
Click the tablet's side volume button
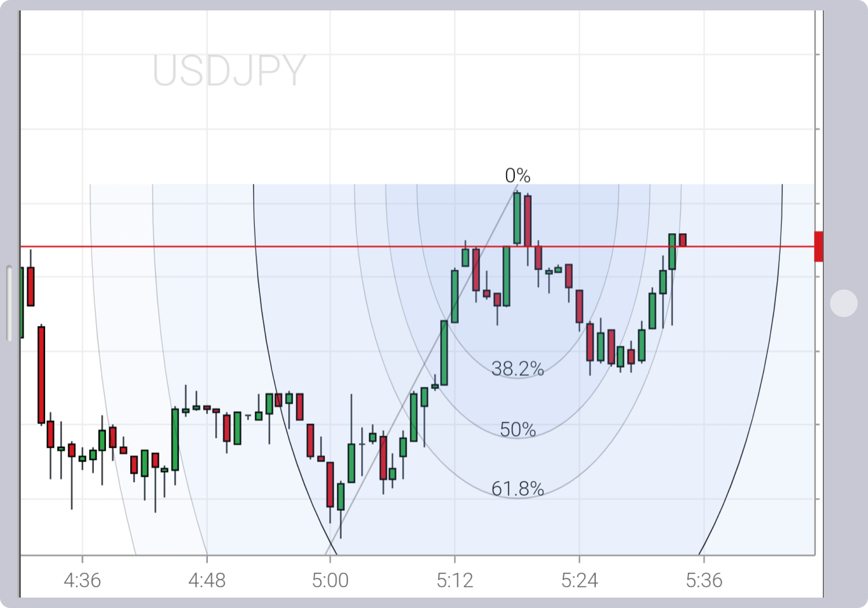[9, 303]
